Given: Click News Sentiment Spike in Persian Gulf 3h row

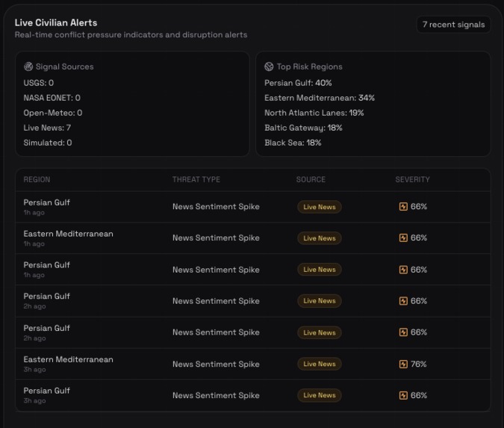Looking at the screenshot, I should [x=216, y=395].
